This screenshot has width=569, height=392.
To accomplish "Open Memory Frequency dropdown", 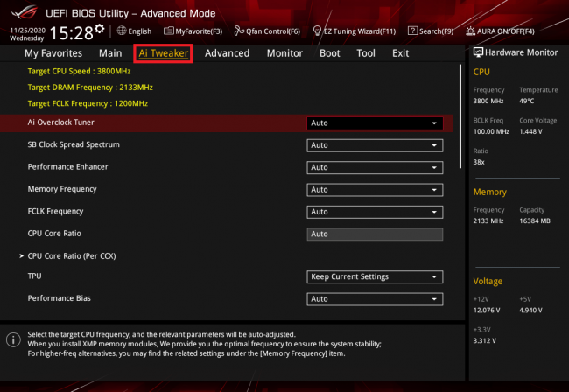I will [375, 190].
